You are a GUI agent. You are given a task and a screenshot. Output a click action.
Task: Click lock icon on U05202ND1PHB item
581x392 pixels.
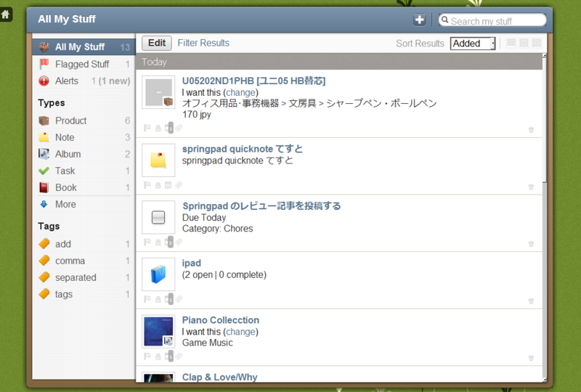pyautogui.click(x=158, y=128)
